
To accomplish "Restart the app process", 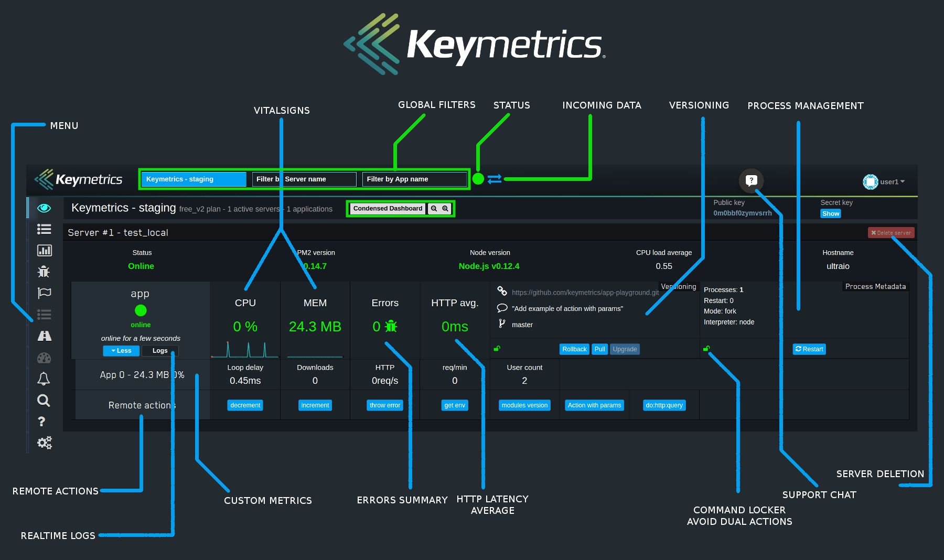I will click(x=809, y=349).
